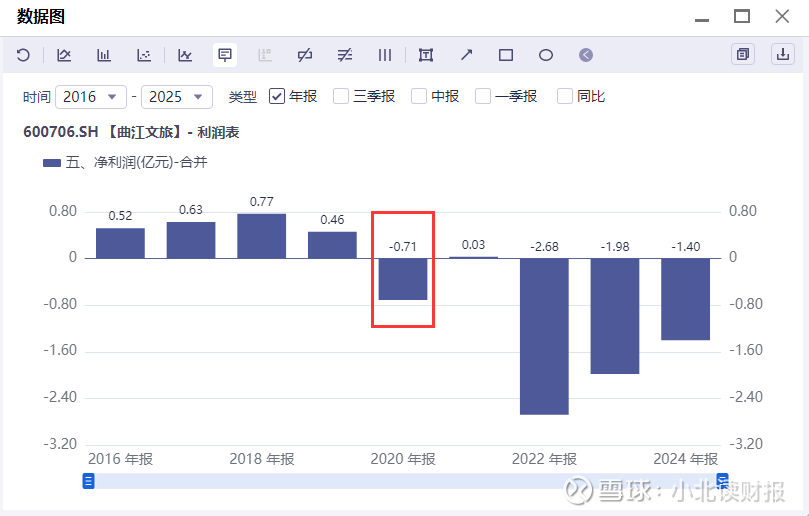Toggle the 净利润(亿元)-合并 legend swatch
Viewport: 809px width, 516px height.
(x=52, y=163)
